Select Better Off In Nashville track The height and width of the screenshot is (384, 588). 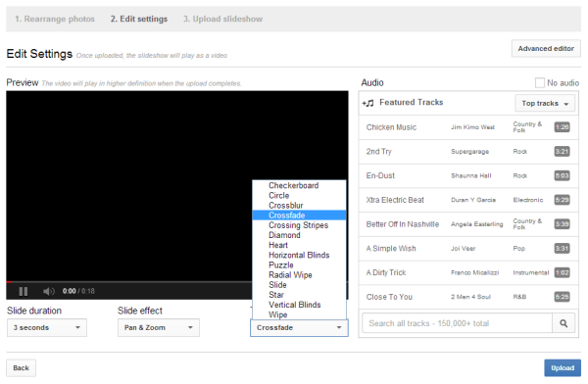coord(468,224)
